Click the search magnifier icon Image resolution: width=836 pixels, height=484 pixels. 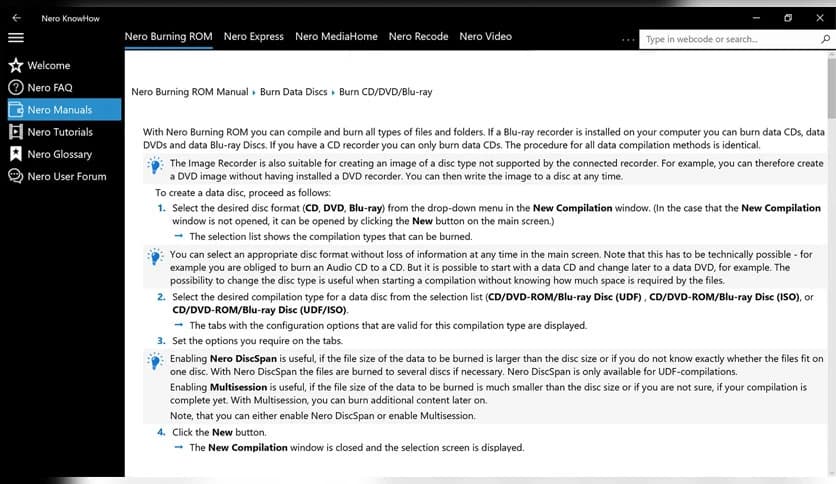point(825,39)
